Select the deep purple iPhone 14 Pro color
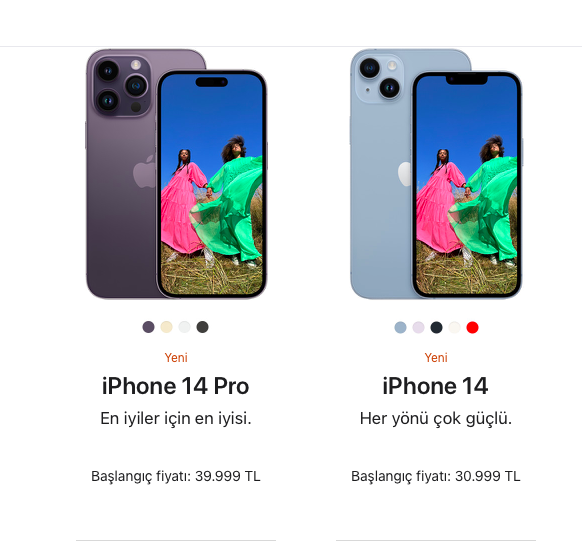The height and width of the screenshot is (549, 582). [148, 327]
